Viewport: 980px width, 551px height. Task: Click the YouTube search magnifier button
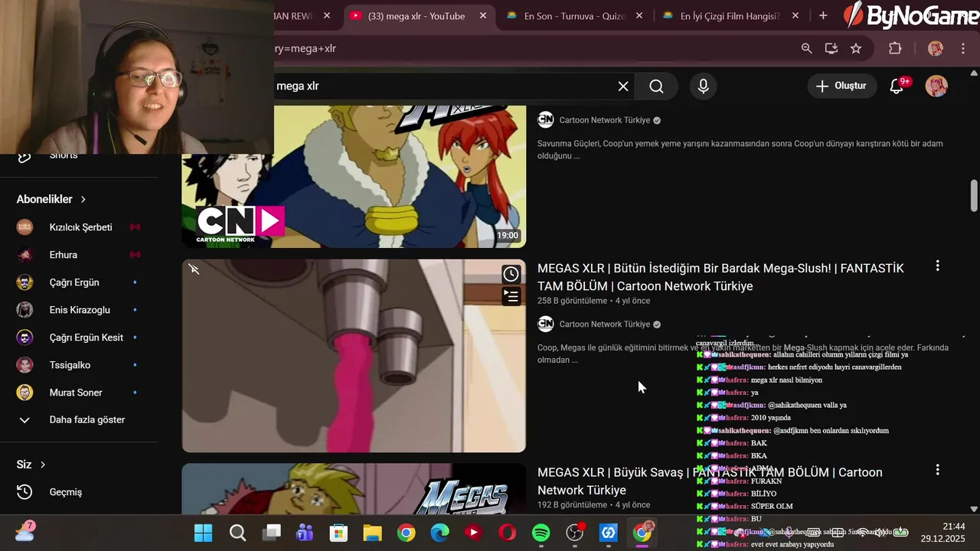[656, 86]
